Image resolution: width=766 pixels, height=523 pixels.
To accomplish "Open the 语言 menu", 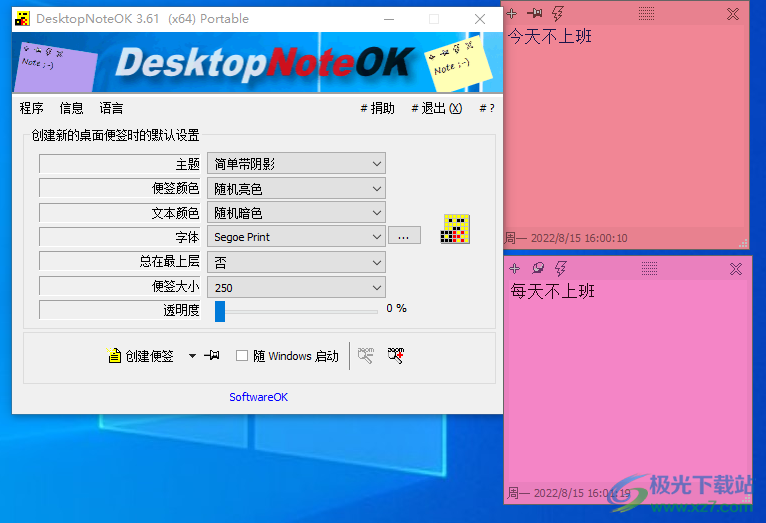I will click(111, 108).
